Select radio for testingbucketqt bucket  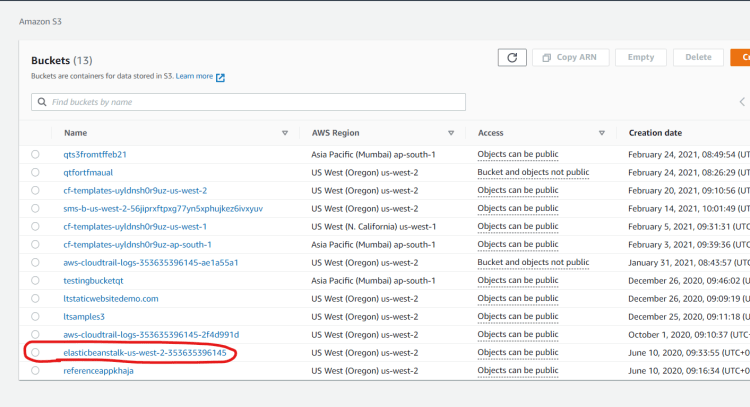tap(35, 280)
